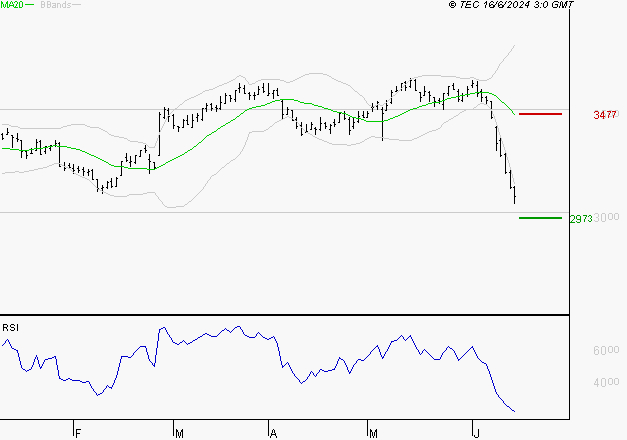The height and width of the screenshot is (440, 627).
Task: Click the RSI 60 axis label
Action: pyautogui.click(x=606, y=350)
